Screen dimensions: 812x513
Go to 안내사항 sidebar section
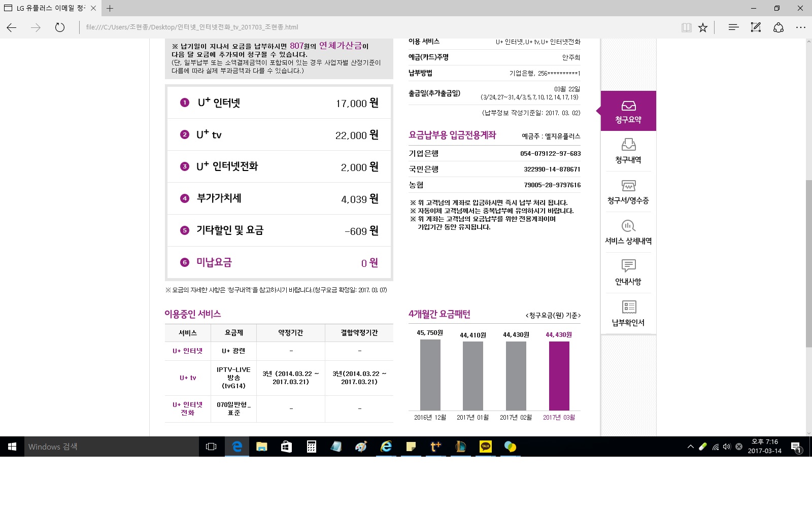[x=628, y=272]
